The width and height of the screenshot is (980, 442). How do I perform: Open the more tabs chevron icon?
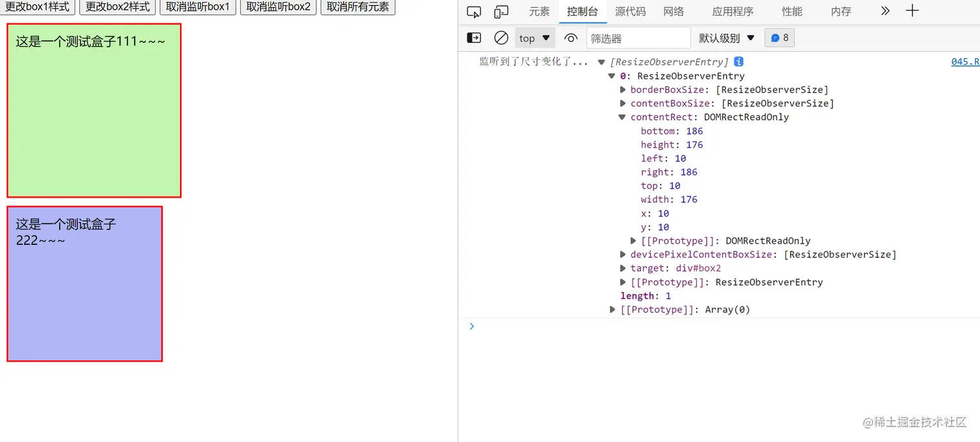coord(885,11)
